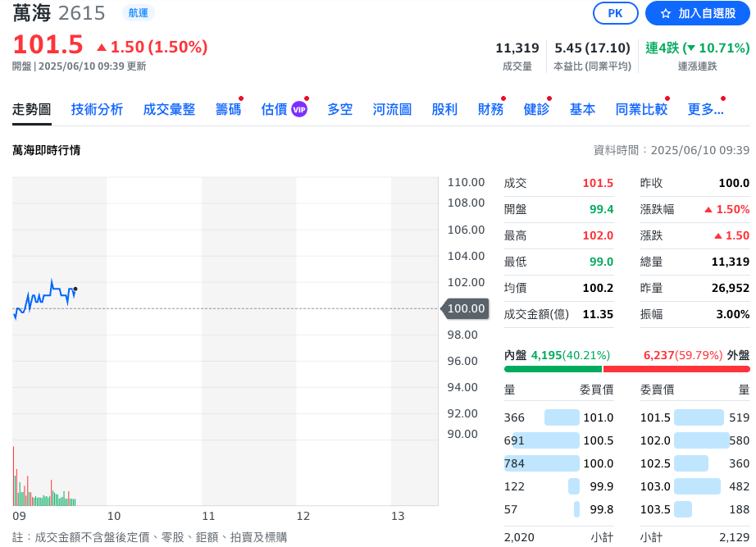Select the 同業比較 tab
The height and width of the screenshot is (547, 756).
[x=641, y=110]
